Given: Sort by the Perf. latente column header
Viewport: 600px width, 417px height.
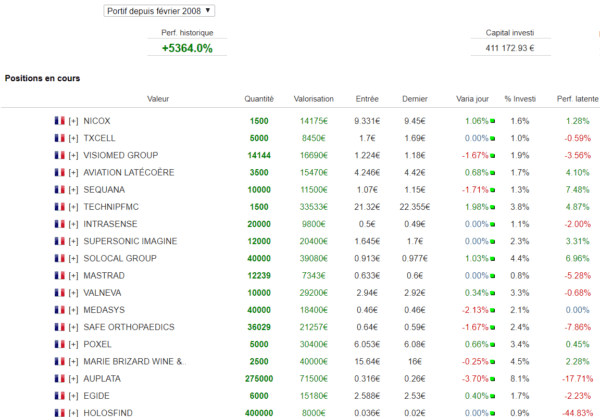Looking at the screenshot, I should point(577,99).
